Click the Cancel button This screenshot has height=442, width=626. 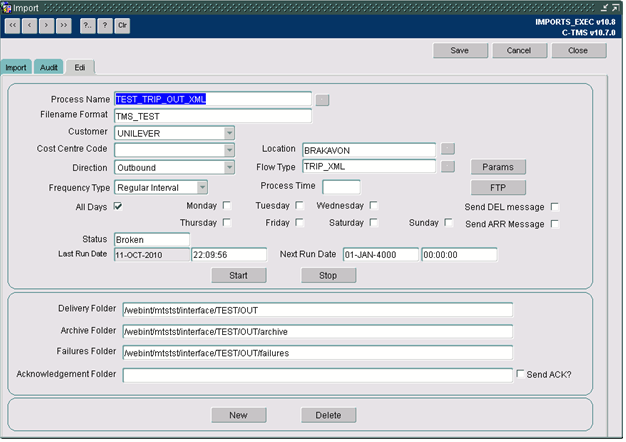click(519, 51)
